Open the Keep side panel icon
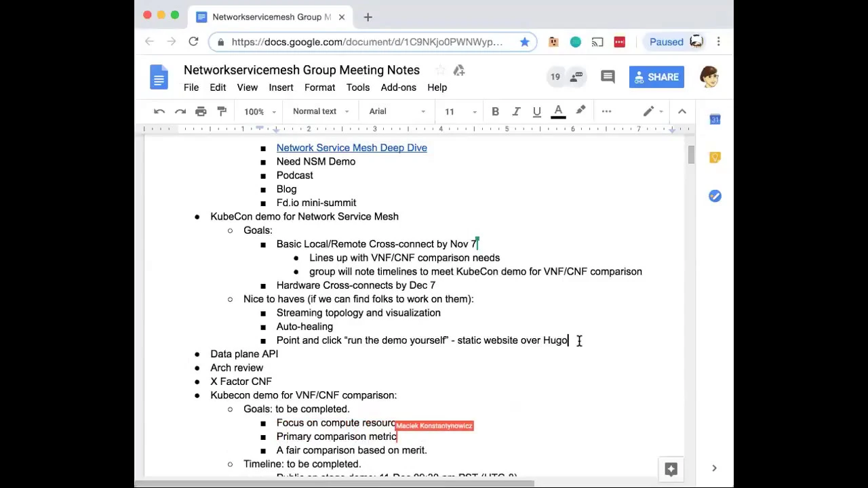868x488 pixels. [715, 158]
